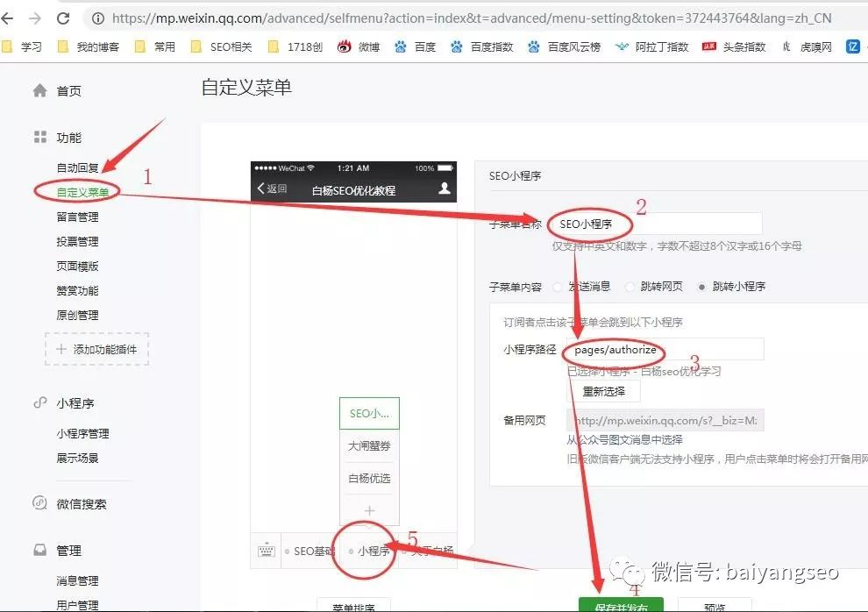Open the 小程序 section icon in sidebar

39,402
